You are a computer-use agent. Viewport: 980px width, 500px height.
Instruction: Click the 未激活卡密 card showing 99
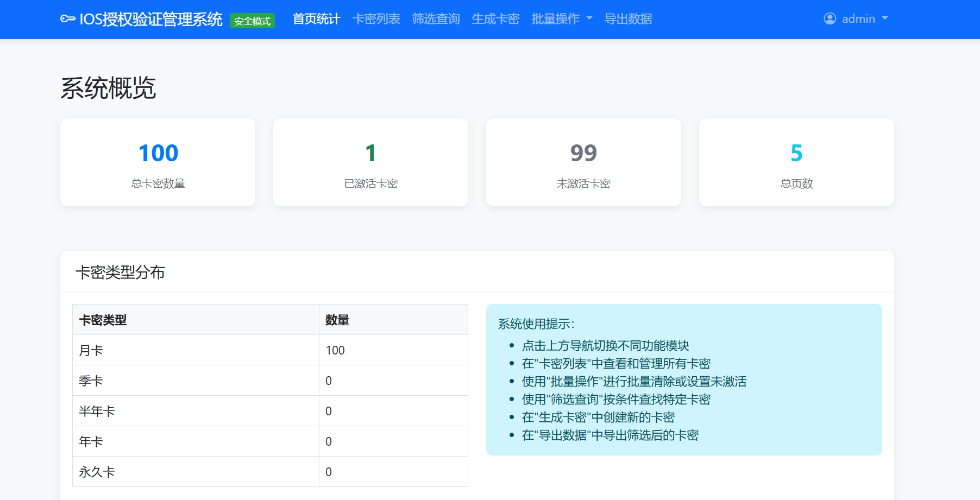(x=583, y=162)
